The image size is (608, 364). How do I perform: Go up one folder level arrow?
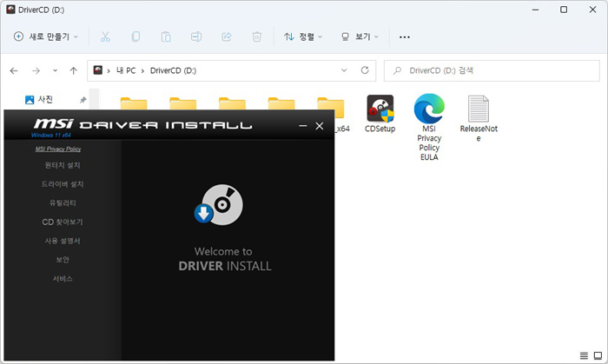(73, 70)
